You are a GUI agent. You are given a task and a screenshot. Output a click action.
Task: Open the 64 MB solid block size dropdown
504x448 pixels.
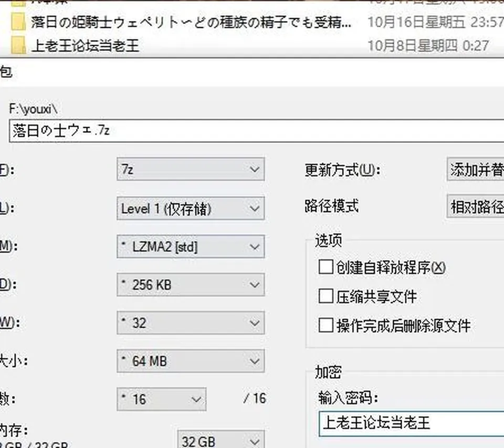pos(191,361)
